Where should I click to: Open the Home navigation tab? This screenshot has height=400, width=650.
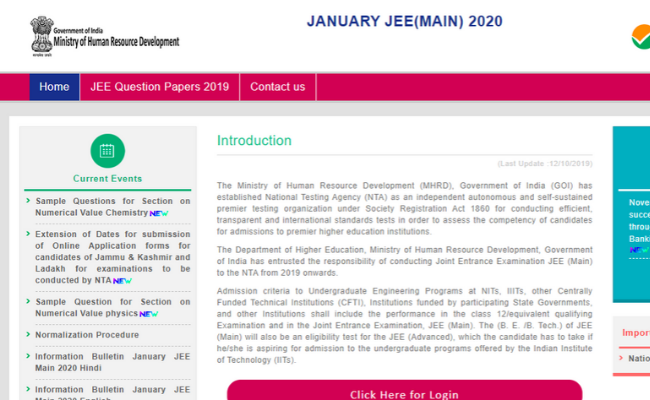[x=54, y=87]
